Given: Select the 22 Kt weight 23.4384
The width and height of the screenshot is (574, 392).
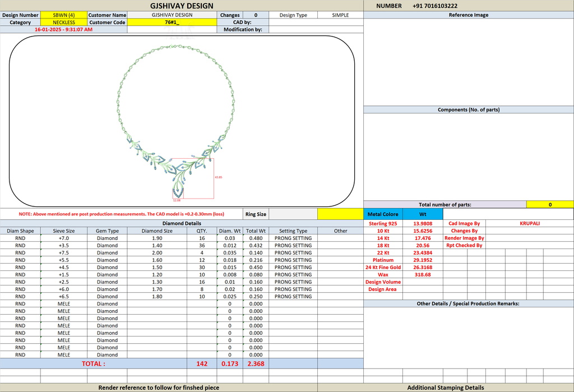Looking at the screenshot, I should [423, 253].
